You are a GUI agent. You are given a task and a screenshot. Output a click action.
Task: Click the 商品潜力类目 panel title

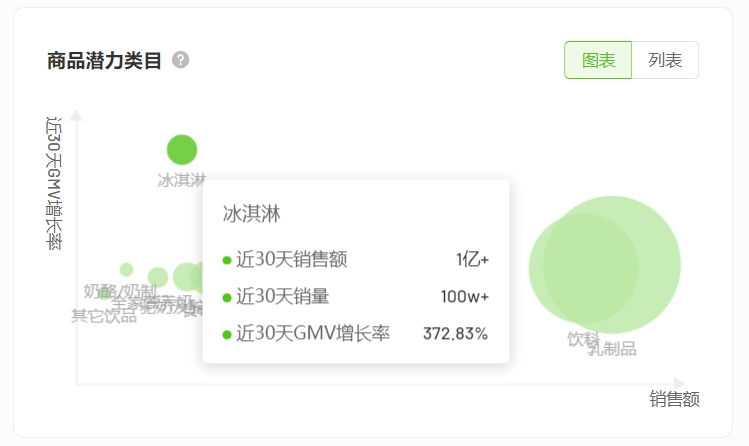(x=104, y=60)
